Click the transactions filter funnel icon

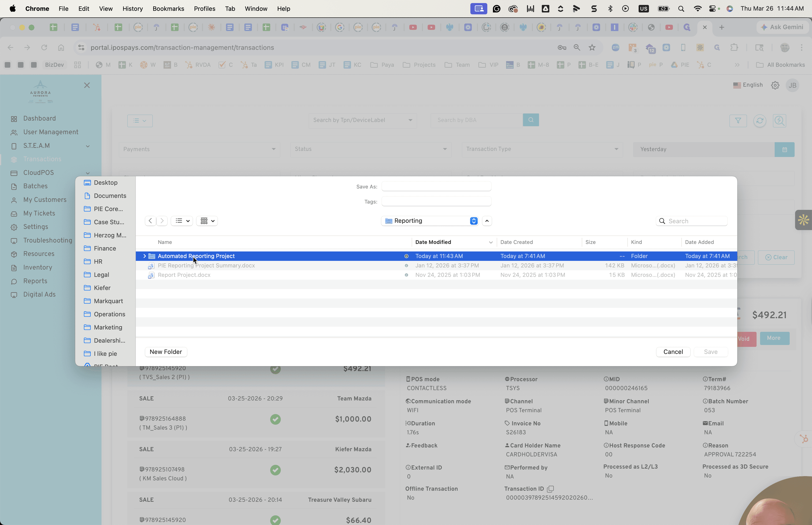(x=738, y=121)
